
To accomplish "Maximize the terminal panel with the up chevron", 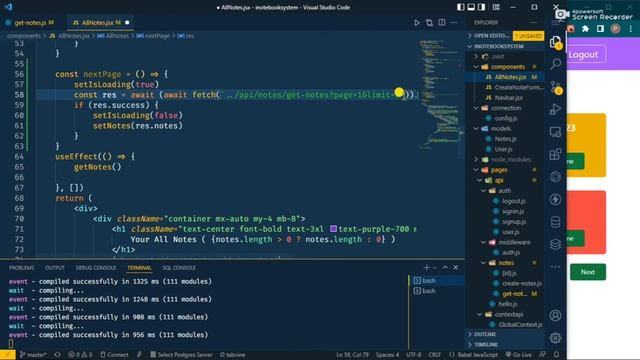I will [x=445, y=267].
